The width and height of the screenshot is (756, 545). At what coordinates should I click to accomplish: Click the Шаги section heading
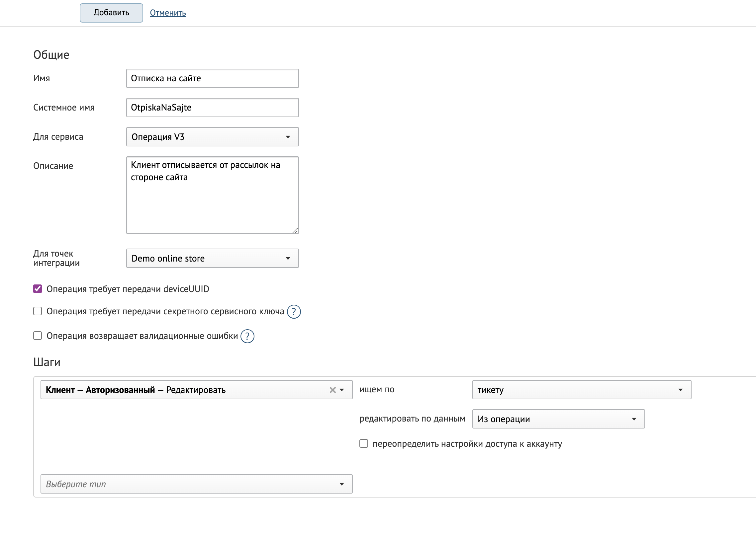(x=47, y=362)
